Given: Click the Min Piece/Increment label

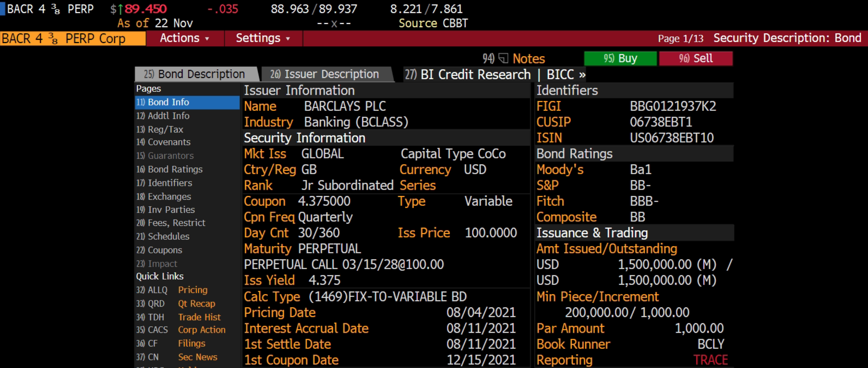Looking at the screenshot, I should 598,297.
